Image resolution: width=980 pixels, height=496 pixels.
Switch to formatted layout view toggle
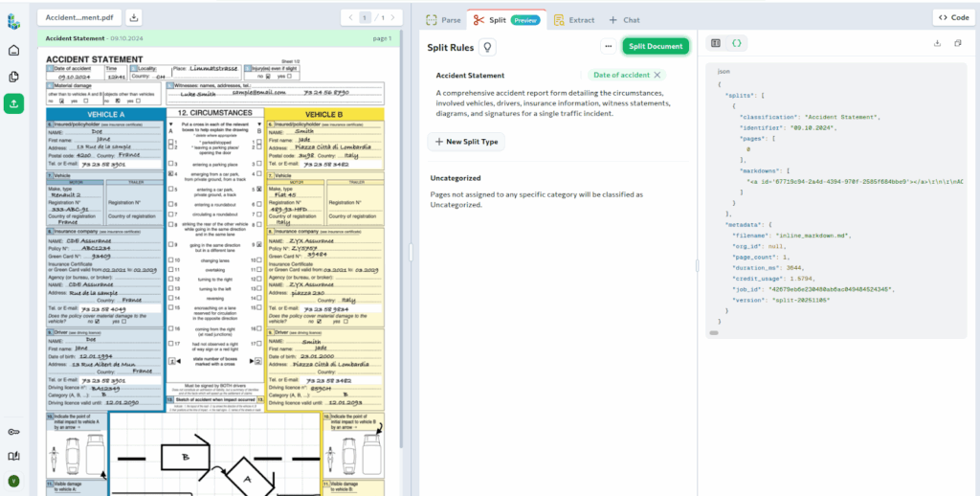716,43
